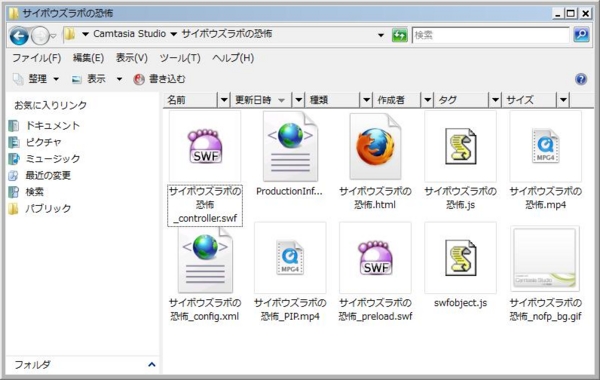
Task: Open the 名前 column filter dropdown arrow
Action: click(224, 100)
